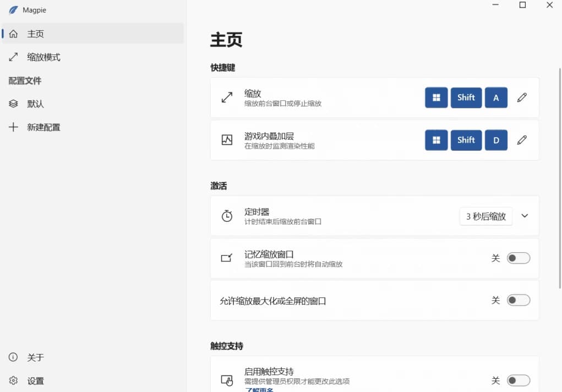Enable the 记忆缩放窗口 switch
The image size is (562, 392).
point(518,258)
